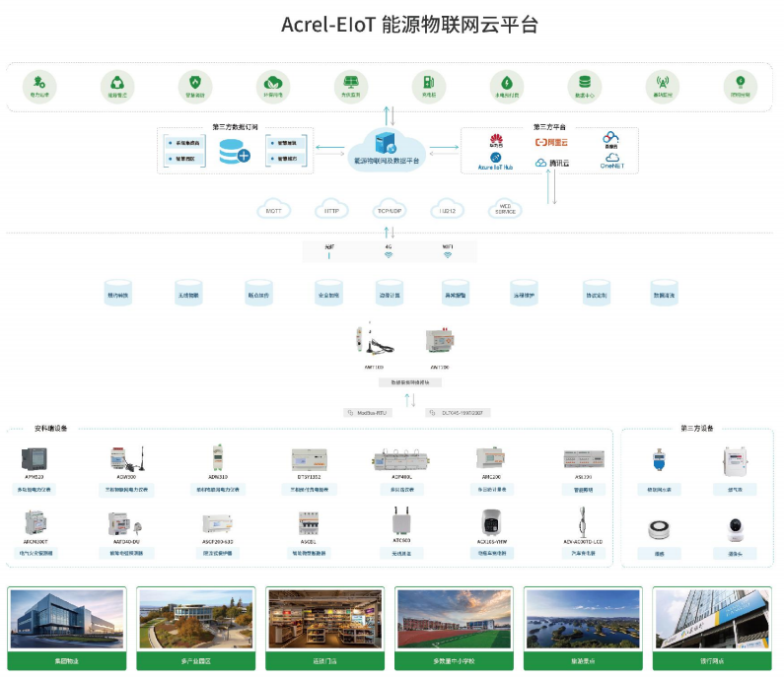The height and width of the screenshot is (678, 784).
Task: Click the Azure IoT Hub logo
Action: click(x=495, y=161)
